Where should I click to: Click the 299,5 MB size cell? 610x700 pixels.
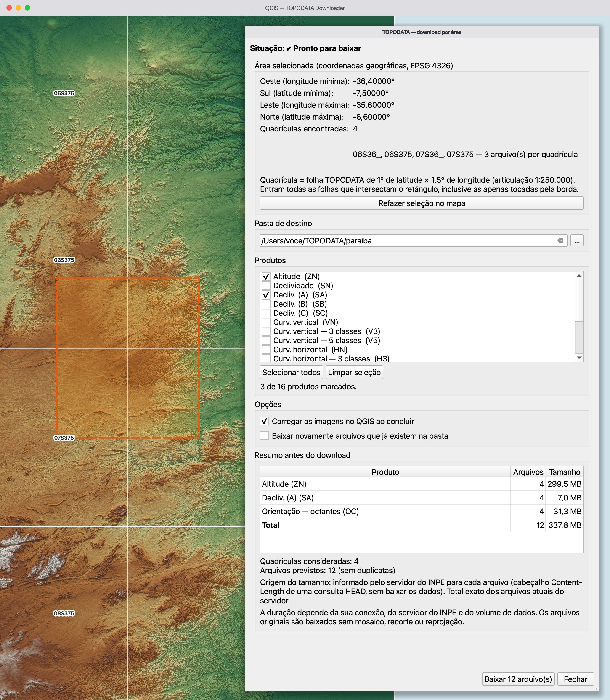pos(564,484)
